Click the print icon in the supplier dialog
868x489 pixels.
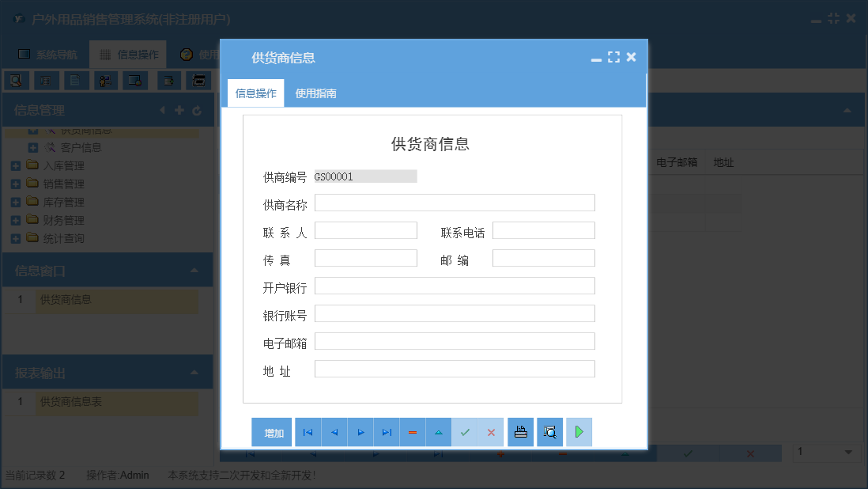coord(519,432)
